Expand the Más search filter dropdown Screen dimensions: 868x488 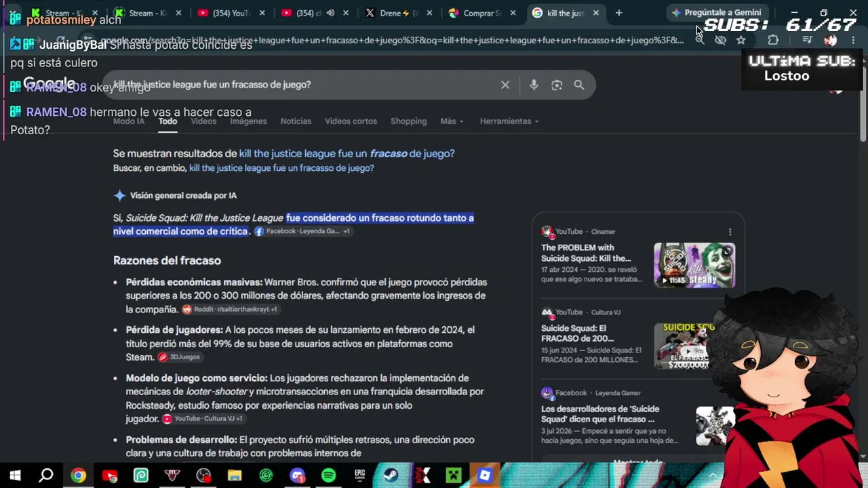click(x=452, y=121)
